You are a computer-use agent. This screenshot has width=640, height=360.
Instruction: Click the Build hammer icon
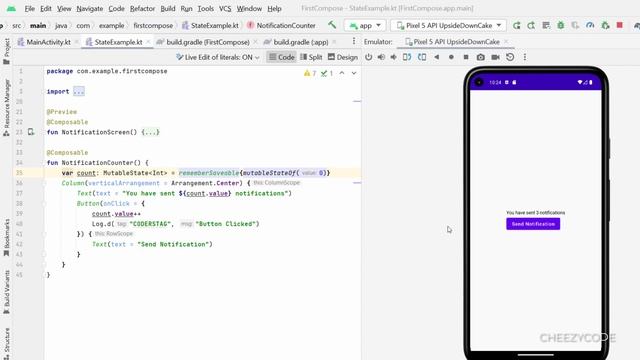tap(332, 25)
